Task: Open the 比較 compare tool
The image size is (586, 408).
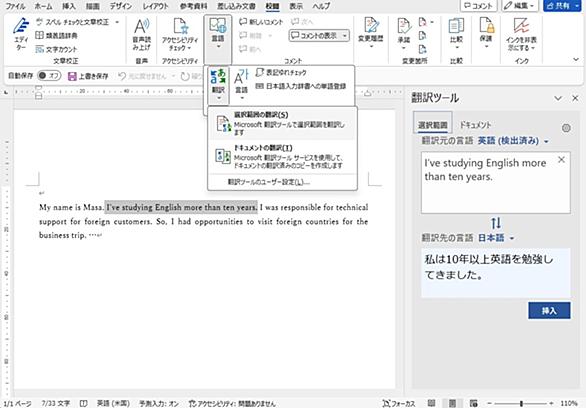Action: pos(456,34)
